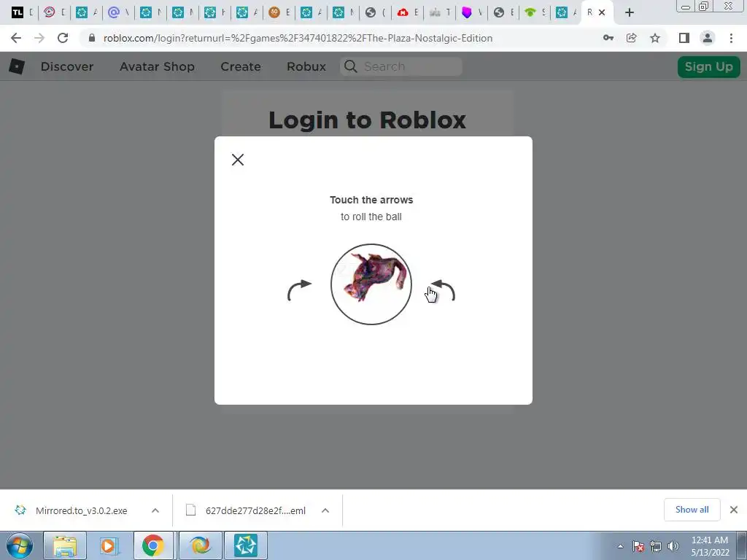
Task: Open the 627dde277d28e2f....eml download
Action: pos(246,510)
